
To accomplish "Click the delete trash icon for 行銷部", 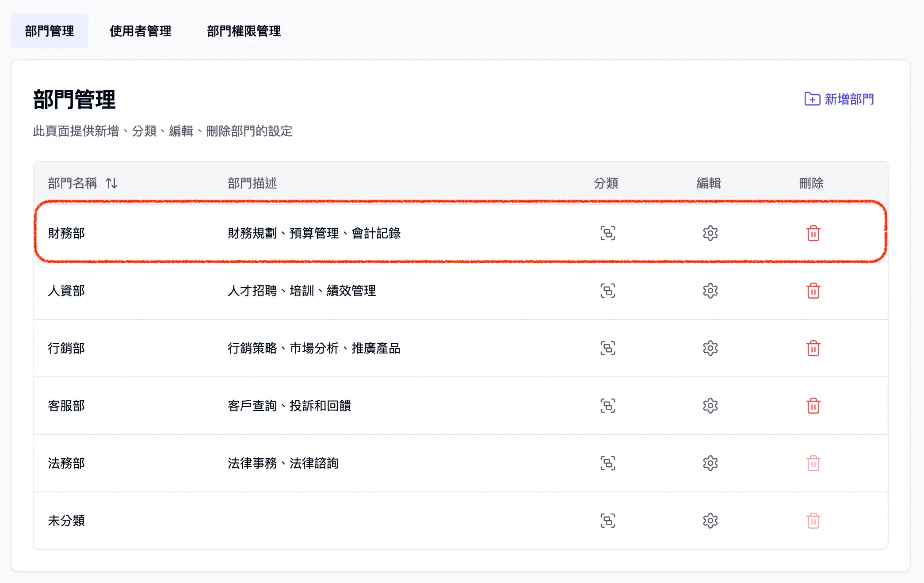I will pyautogui.click(x=813, y=348).
